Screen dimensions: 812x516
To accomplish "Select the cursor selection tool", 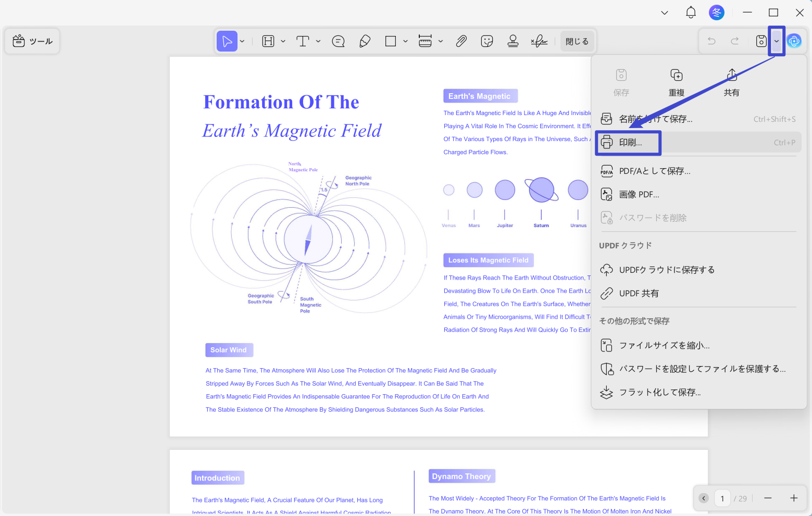I will (x=227, y=41).
